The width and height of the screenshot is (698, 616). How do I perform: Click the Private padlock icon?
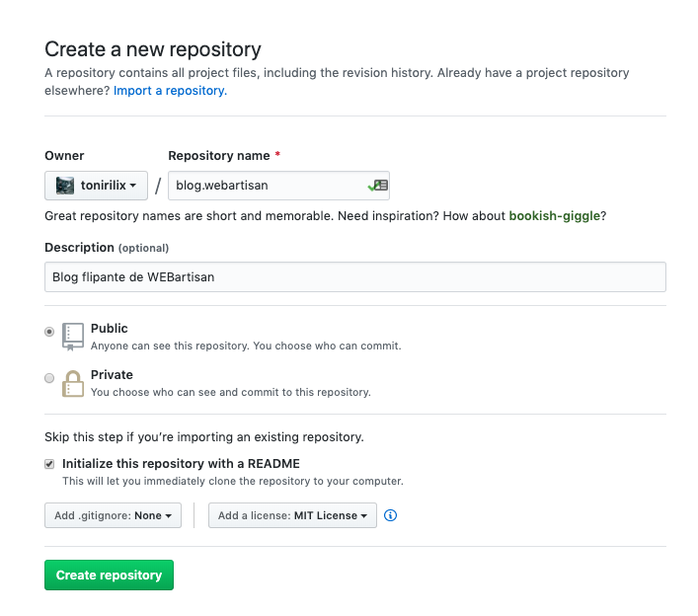pyautogui.click(x=72, y=383)
